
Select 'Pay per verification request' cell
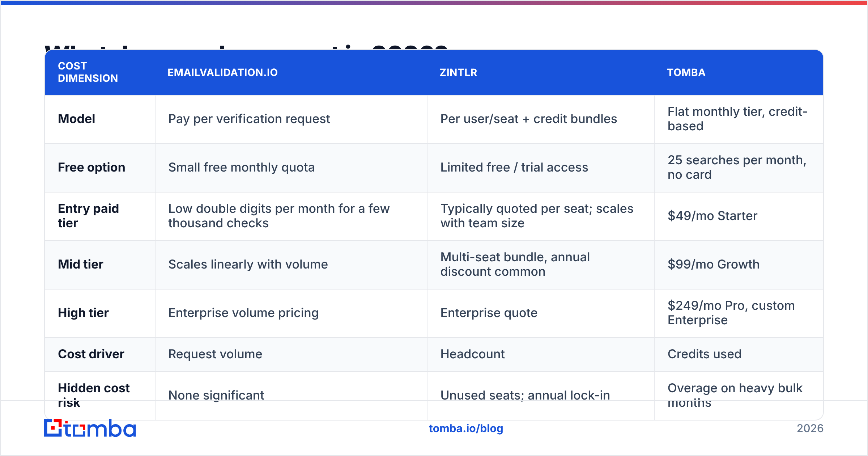click(x=291, y=119)
